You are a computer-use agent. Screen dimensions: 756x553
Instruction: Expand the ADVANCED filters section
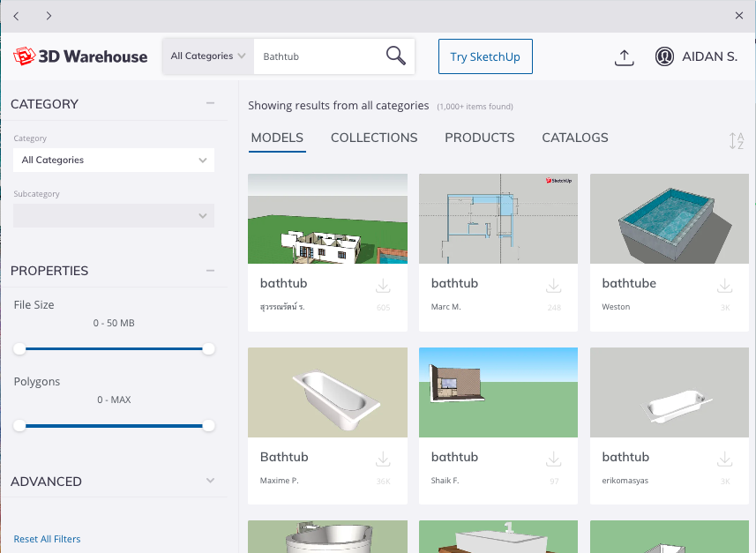(x=210, y=481)
